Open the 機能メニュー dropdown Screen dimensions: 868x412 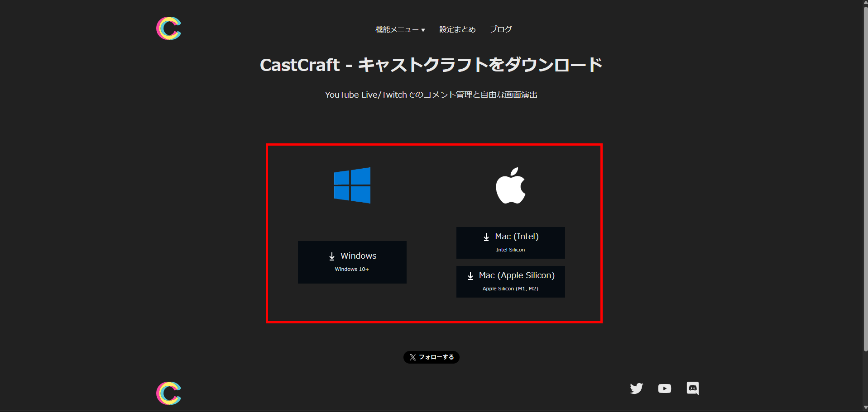point(400,29)
